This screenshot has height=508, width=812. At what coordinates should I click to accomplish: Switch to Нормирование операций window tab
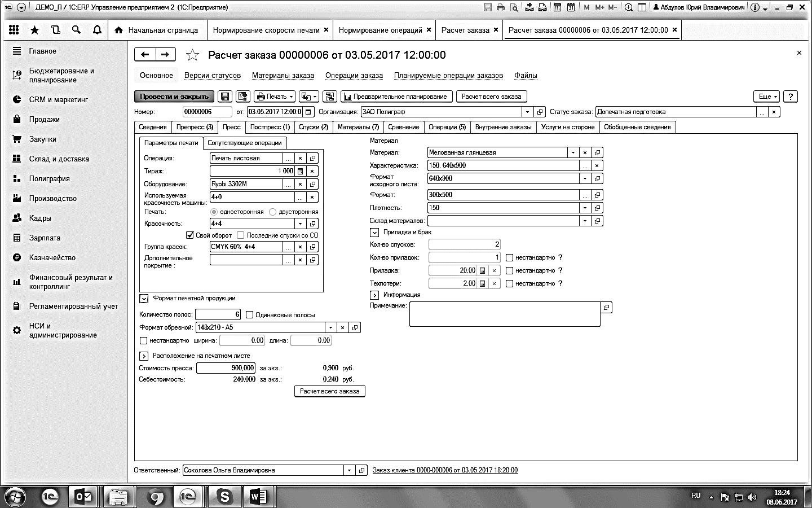(x=384, y=30)
